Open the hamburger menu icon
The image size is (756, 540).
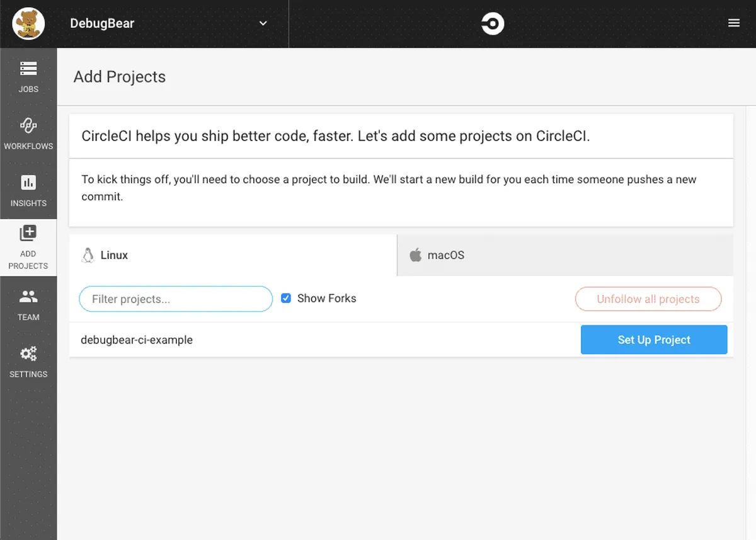pos(733,23)
